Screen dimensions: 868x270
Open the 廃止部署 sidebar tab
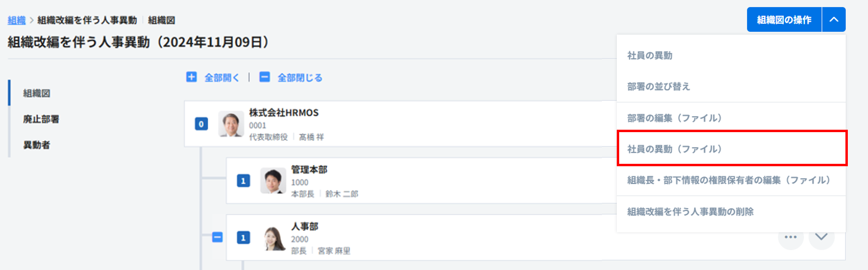(x=41, y=119)
